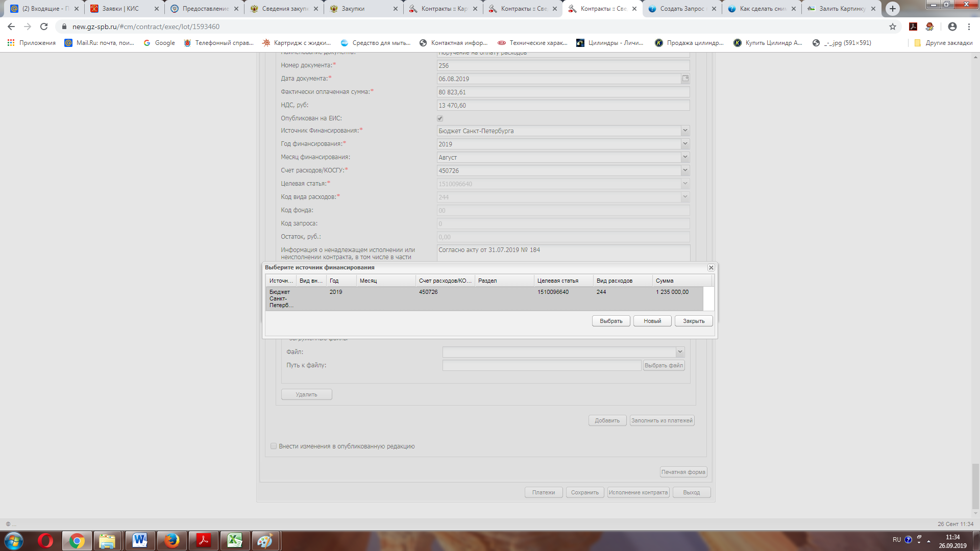Image resolution: width=980 pixels, height=551 pixels.
Task: Open the Другие закладки bookmarks folder
Action: [x=943, y=43]
